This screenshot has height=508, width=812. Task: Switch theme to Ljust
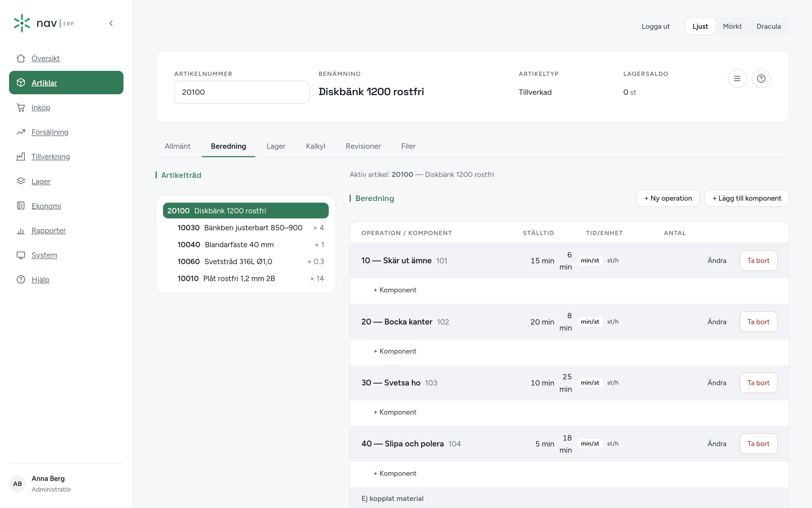pyautogui.click(x=700, y=26)
